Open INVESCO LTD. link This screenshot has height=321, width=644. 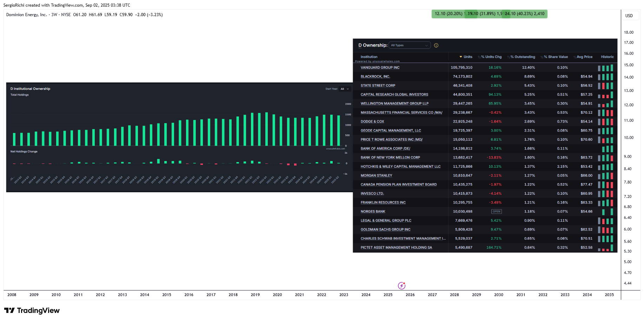pyautogui.click(x=372, y=194)
